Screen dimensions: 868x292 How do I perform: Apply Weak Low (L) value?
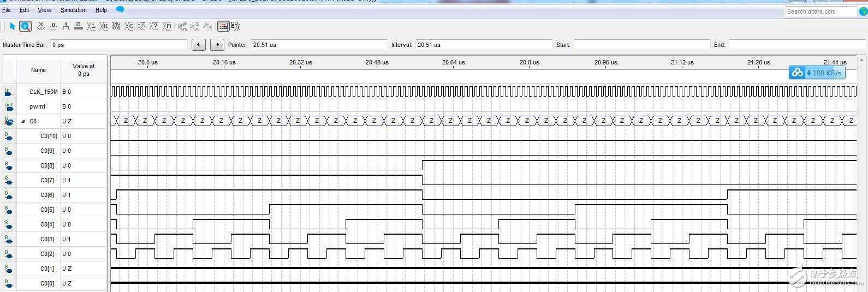pyautogui.click(x=91, y=26)
